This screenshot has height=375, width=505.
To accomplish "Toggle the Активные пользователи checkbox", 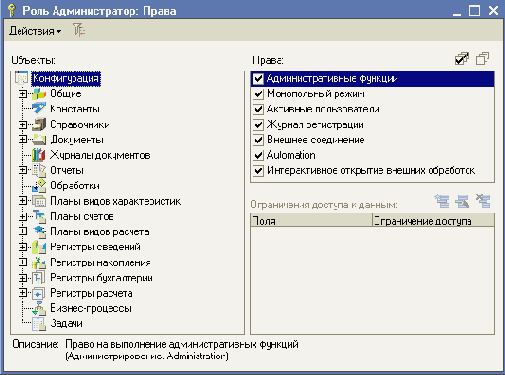I will pyautogui.click(x=258, y=109).
